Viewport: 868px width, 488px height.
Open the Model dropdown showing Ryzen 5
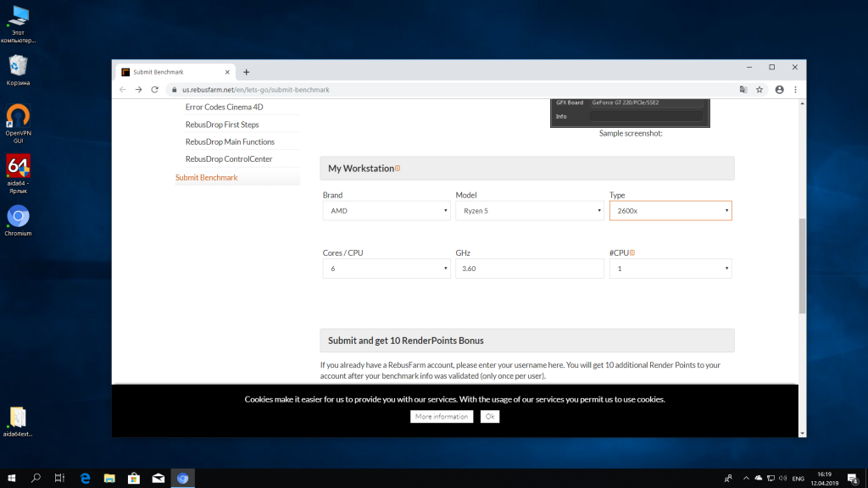[x=529, y=210]
